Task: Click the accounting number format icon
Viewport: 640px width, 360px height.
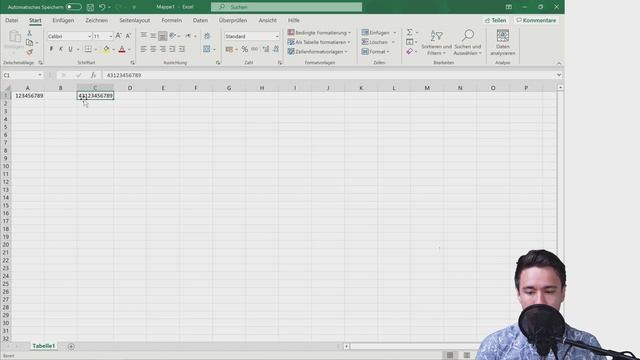Action: pos(229,49)
